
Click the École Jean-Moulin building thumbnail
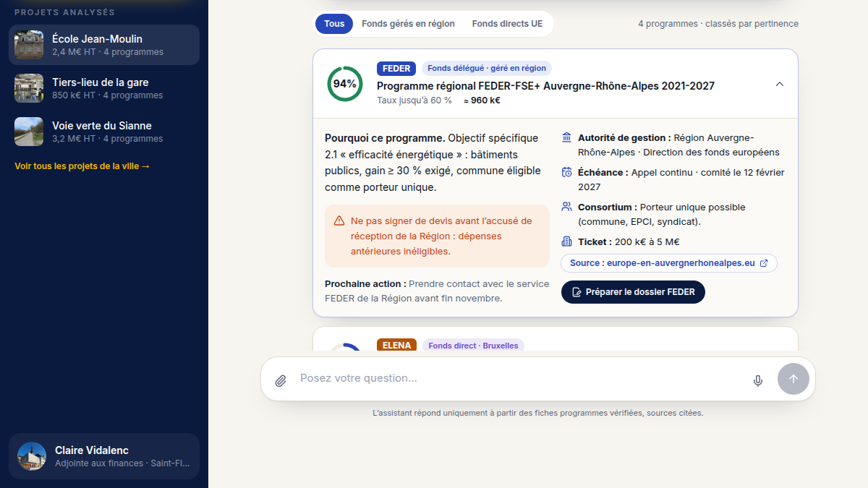point(29,45)
